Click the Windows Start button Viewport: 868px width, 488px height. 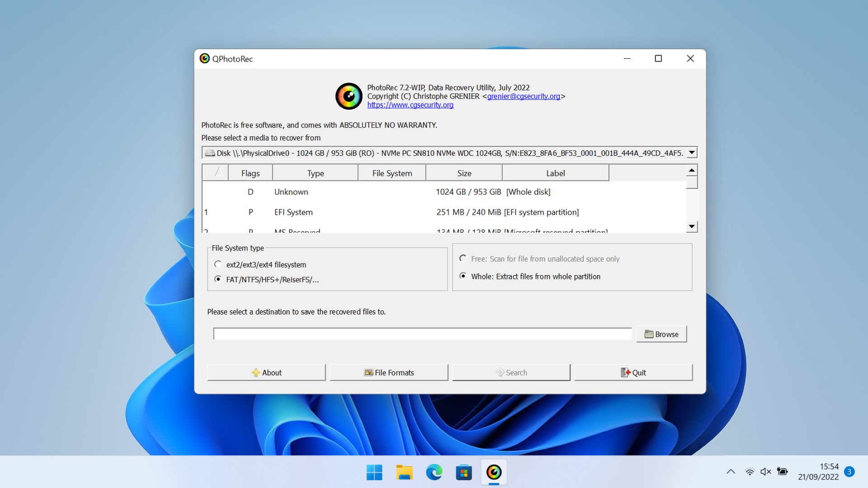point(374,473)
